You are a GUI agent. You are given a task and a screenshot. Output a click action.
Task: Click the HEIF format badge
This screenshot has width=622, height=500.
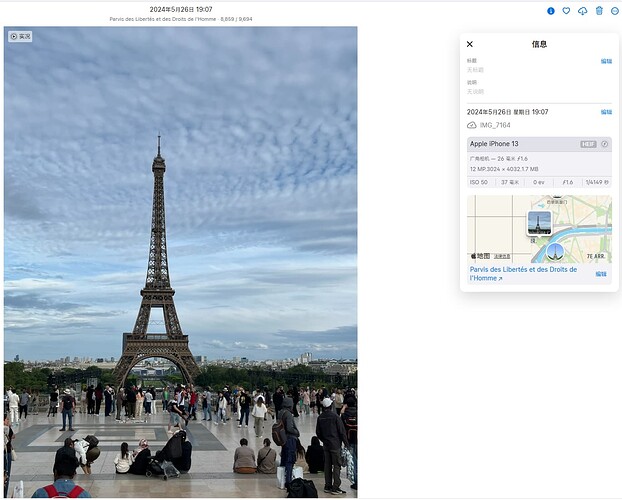[588, 144]
